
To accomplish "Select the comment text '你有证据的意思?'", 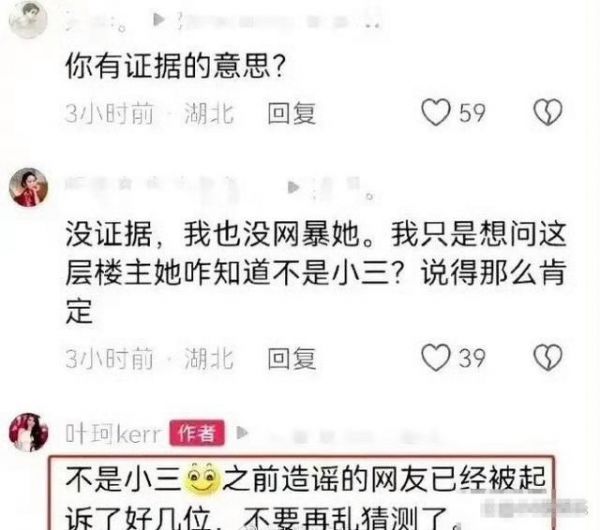I will [x=176, y=66].
